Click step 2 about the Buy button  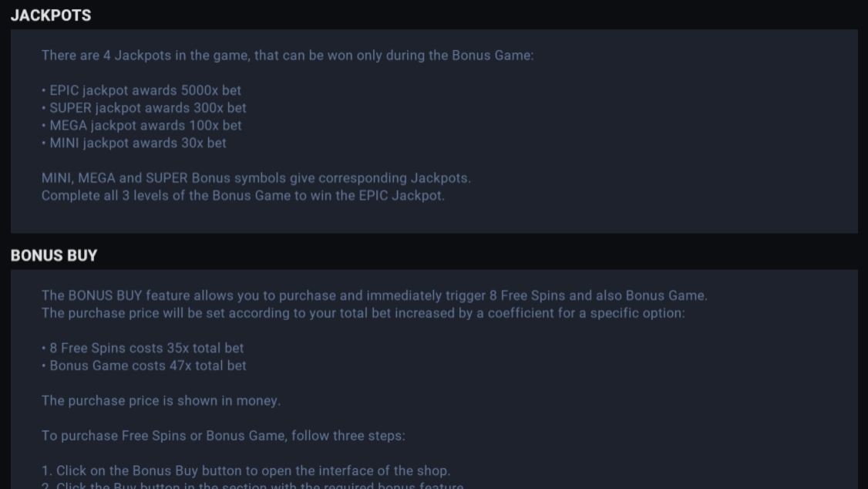pos(253,485)
